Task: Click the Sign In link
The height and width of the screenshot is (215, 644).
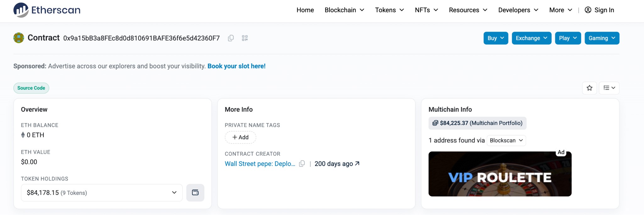Action: (599, 10)
